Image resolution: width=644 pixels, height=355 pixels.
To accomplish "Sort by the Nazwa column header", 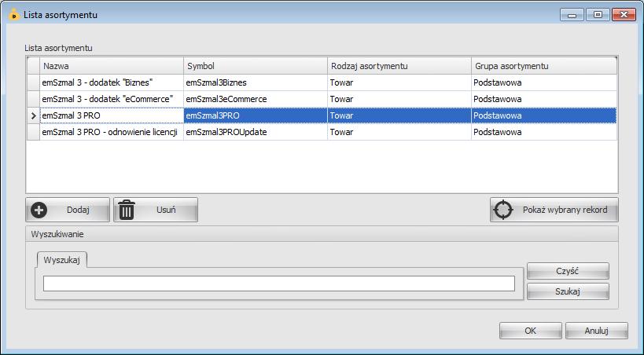I will [x=112, y=66].
